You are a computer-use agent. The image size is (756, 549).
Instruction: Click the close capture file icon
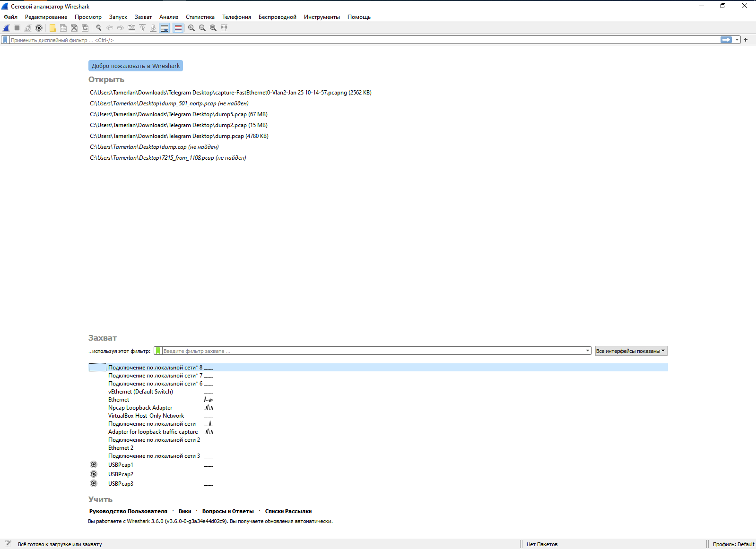pos(74,28)
